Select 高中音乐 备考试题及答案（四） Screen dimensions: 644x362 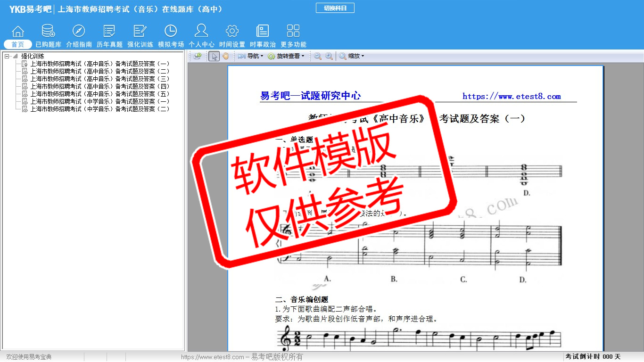point(99,86)
